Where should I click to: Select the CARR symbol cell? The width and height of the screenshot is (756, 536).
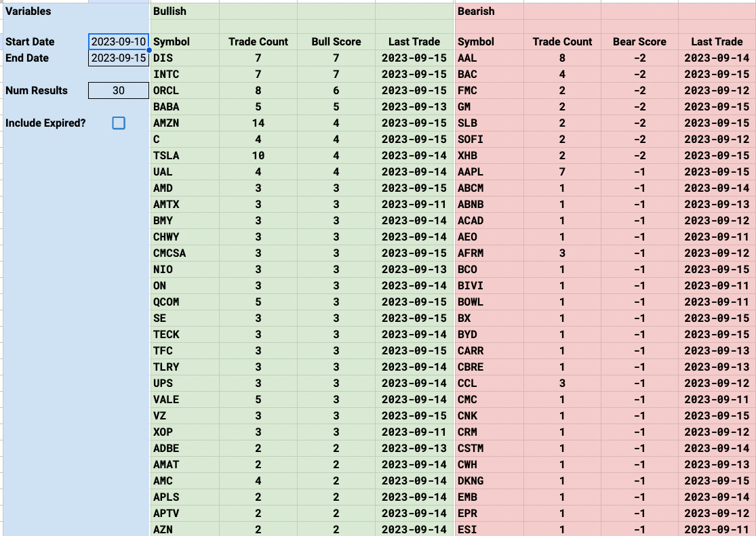[x=489, y=351]
